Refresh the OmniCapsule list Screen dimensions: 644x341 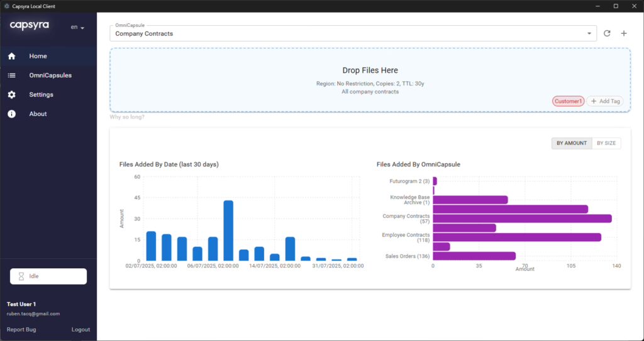(607, 33)
